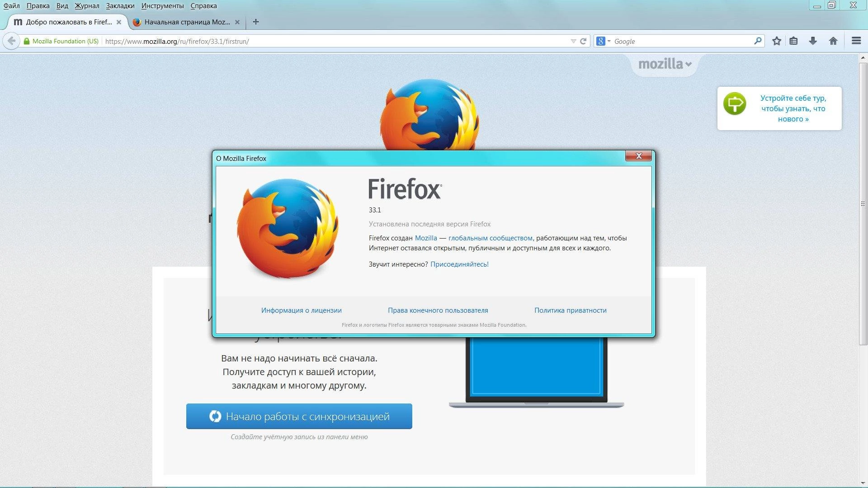Click 'Установлена последняя версия Firefox' text
The image size is (868, 488).
pos(429,224)
